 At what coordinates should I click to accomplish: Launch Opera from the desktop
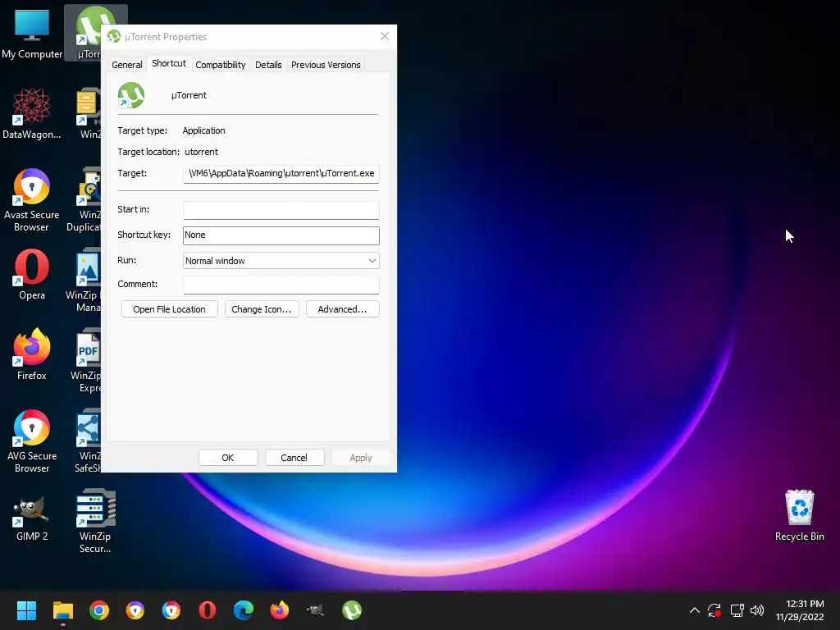coord(32,274)
